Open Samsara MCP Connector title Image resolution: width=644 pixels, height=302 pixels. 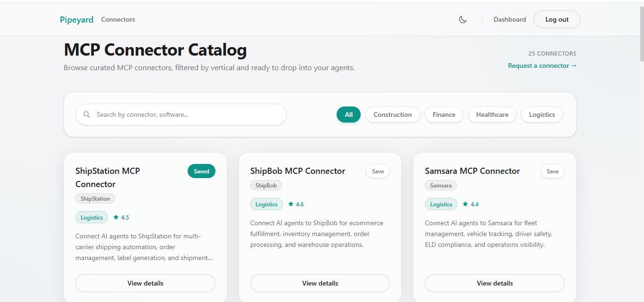472,171
